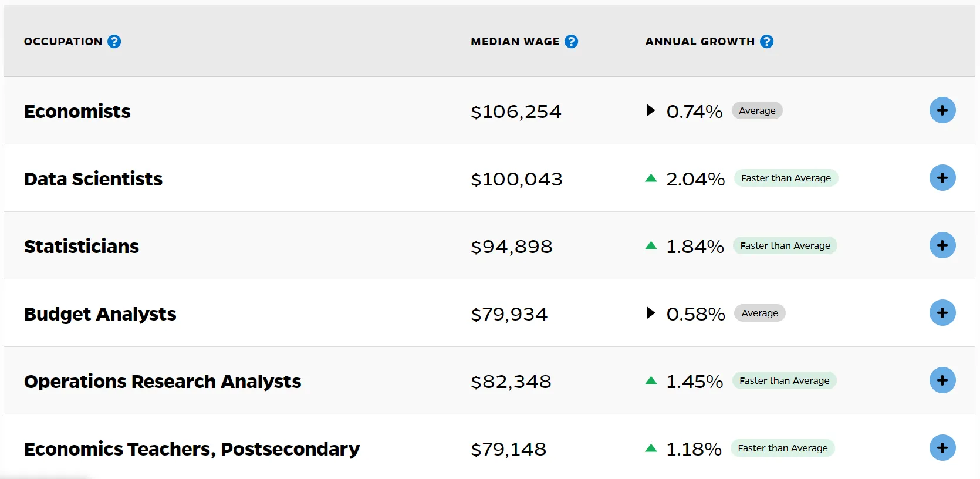Open the Data Scientists occupation link
The width and height of the screenshot is (980, 479).
click(x=93, y=179)
